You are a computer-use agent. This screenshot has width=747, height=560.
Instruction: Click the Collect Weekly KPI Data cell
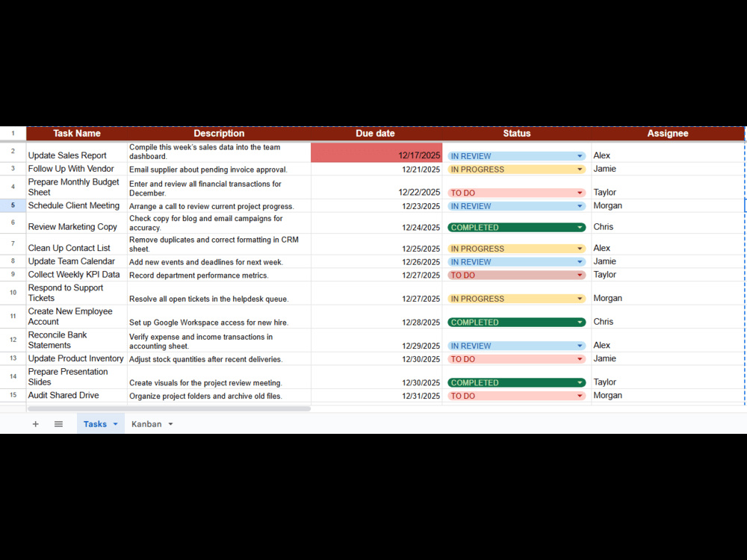[x=77, y=275]
